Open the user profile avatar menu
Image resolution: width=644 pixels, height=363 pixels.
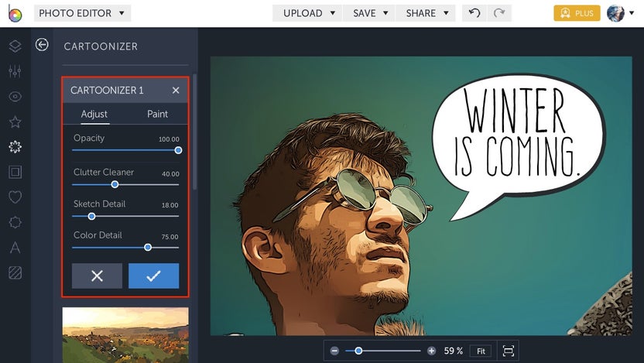pos(620,13)
